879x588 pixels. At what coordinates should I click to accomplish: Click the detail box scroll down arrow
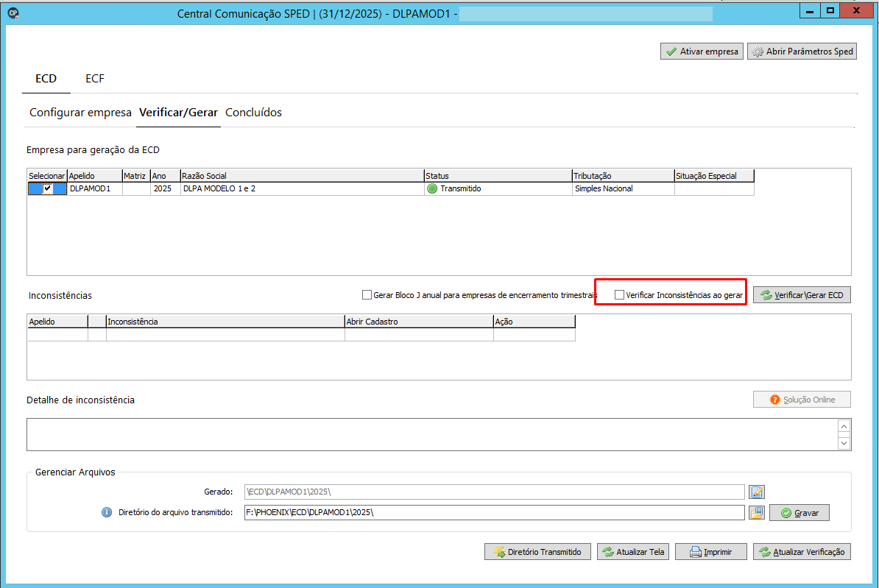tap(844, 443)
